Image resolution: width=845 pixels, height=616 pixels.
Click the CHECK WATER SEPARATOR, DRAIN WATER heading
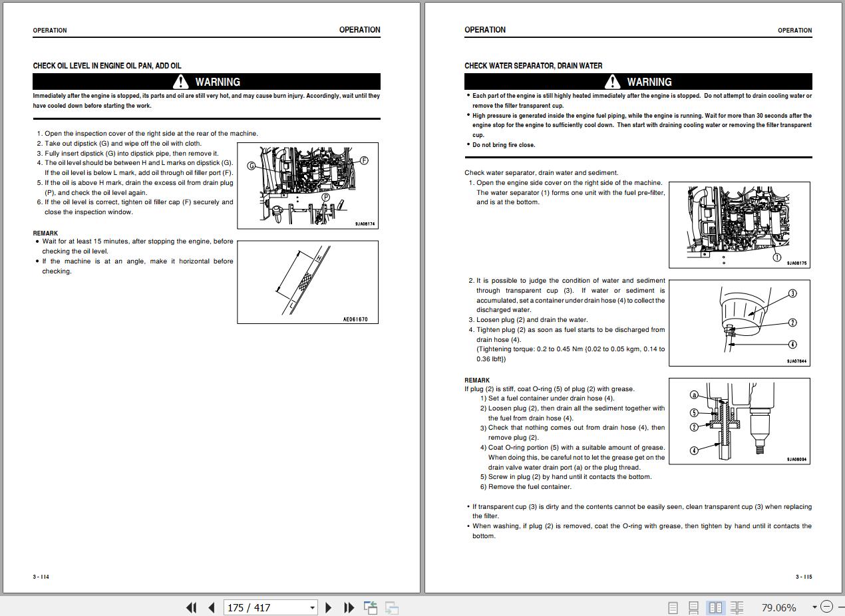click(x=533, y=66)
